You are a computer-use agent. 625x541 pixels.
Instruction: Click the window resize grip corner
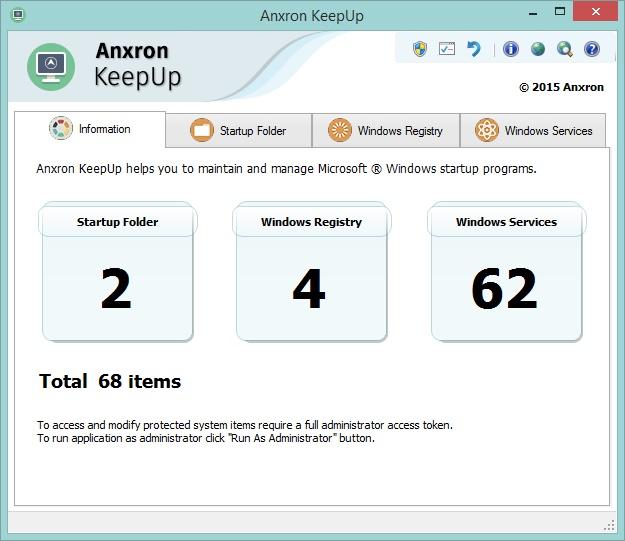(x=609, y=525)
